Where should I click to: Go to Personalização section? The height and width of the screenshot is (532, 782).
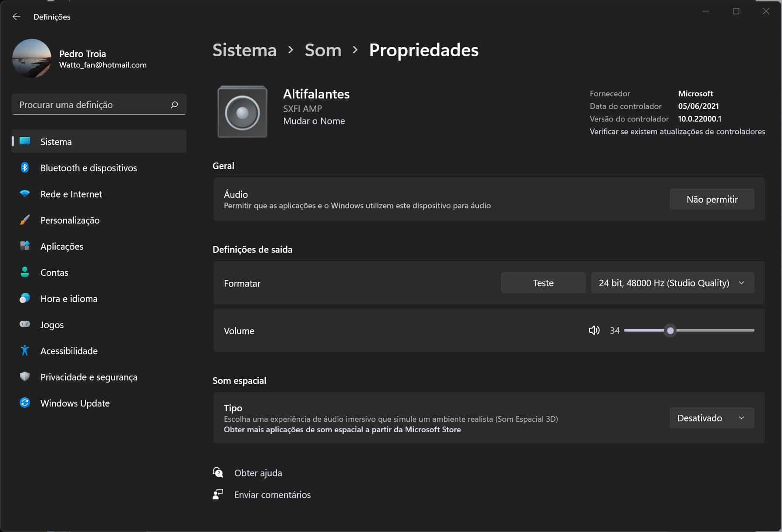pos(70,220)
